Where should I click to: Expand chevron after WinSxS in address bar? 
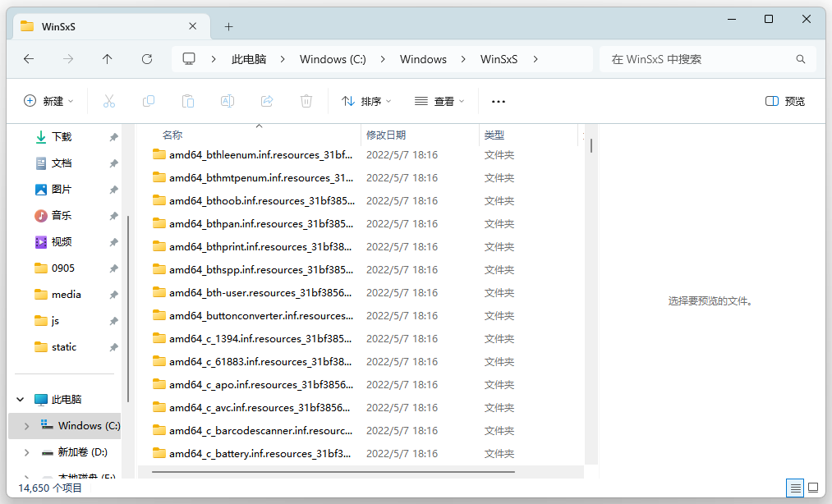(x=536, y=59)
